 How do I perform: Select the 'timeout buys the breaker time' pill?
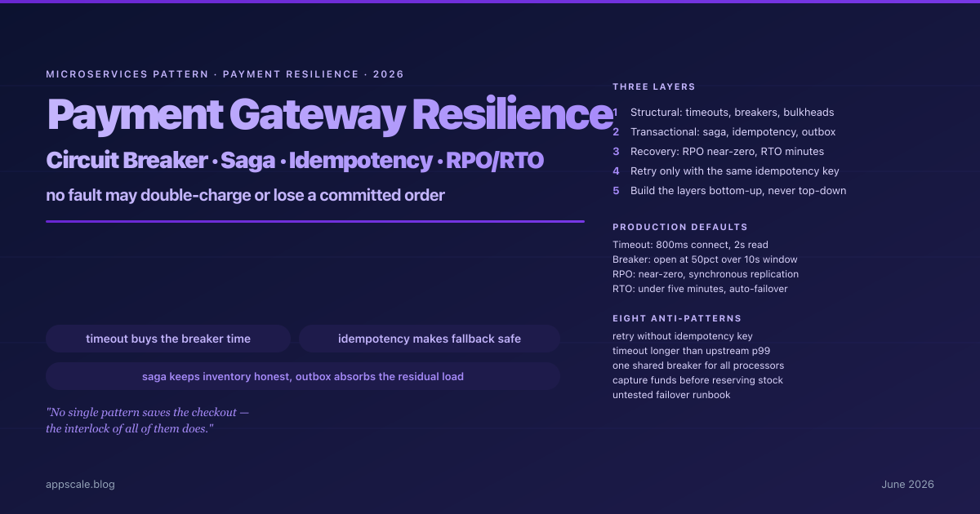168,339
